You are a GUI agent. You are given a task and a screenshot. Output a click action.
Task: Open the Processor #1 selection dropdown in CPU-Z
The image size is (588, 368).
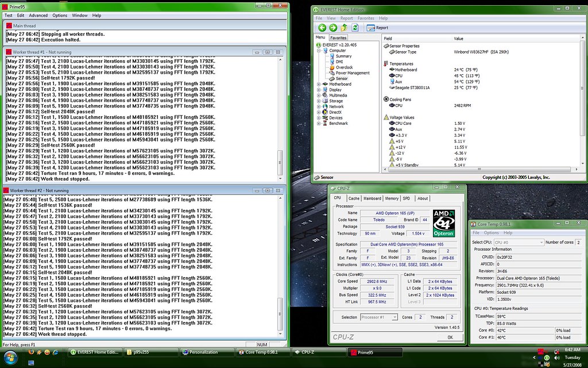pos(378,317)
